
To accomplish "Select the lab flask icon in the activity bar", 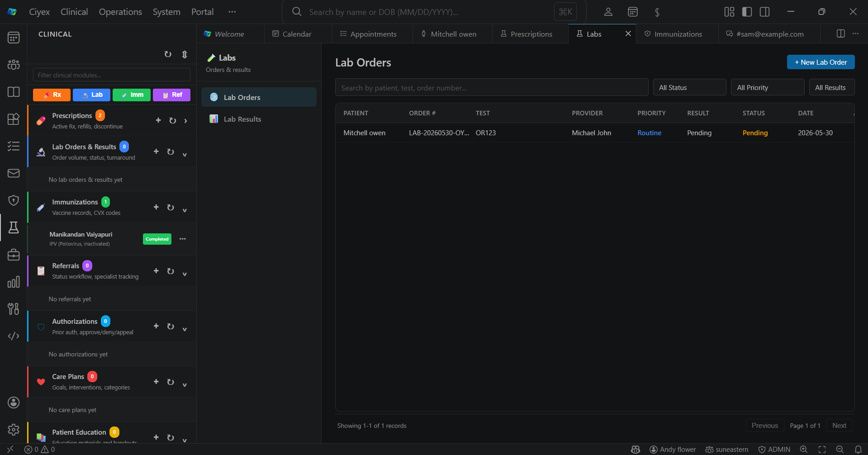I will (x=14, y=227).
